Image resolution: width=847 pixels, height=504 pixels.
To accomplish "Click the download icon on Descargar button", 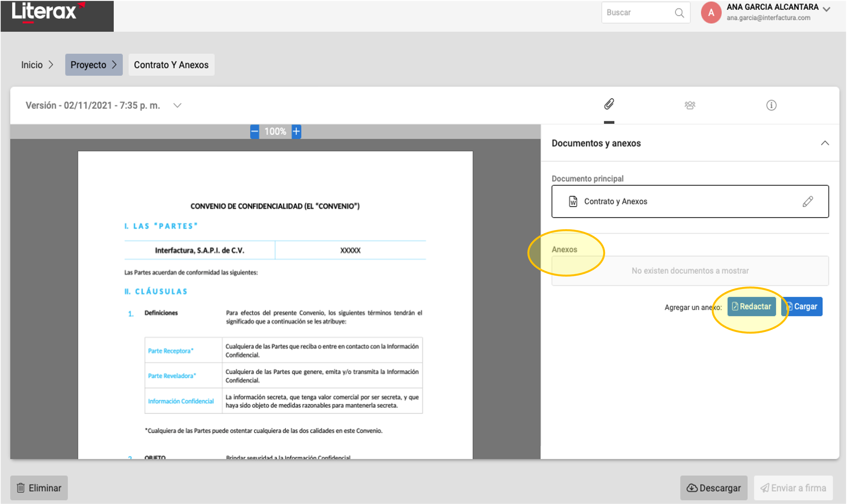I will [x=692, y=488].
